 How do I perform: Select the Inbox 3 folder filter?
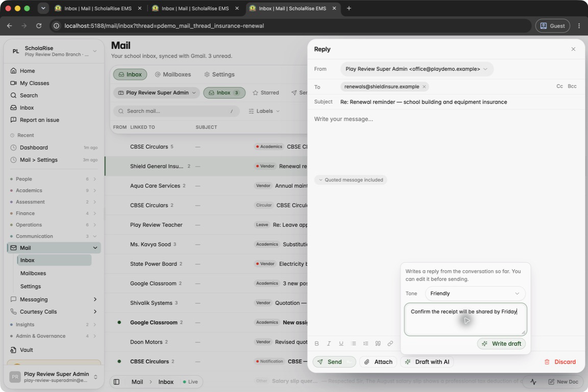(x=224, y=93)
